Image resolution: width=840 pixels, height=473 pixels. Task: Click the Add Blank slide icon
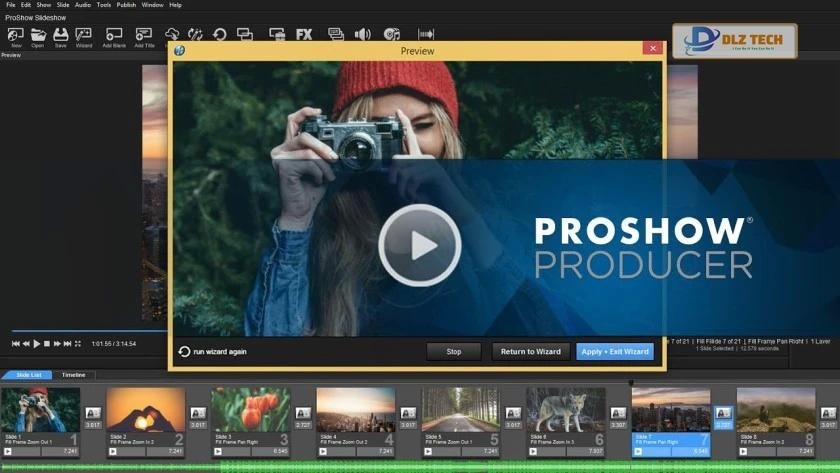tap(114, 35)
